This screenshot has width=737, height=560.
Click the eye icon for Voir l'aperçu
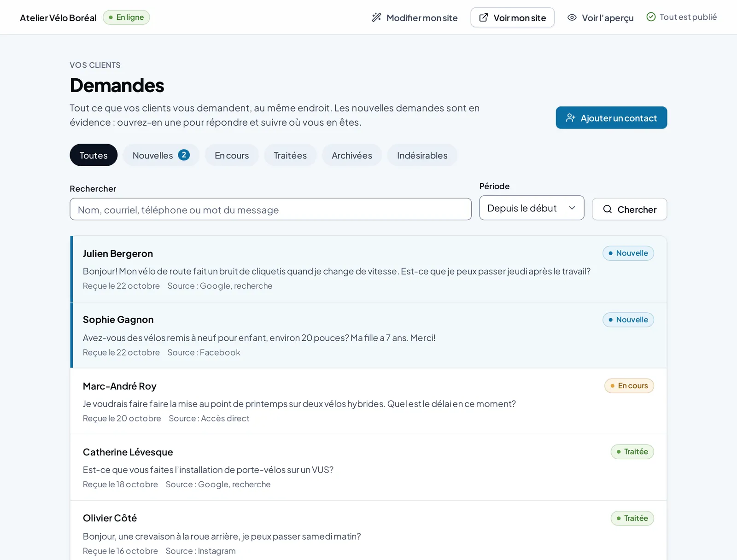(x=572, y=17)
